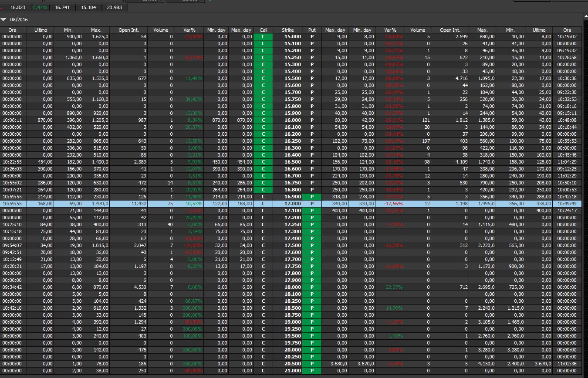
Task: Select the C cell for strike 17.000
Action: coord(263,204)
